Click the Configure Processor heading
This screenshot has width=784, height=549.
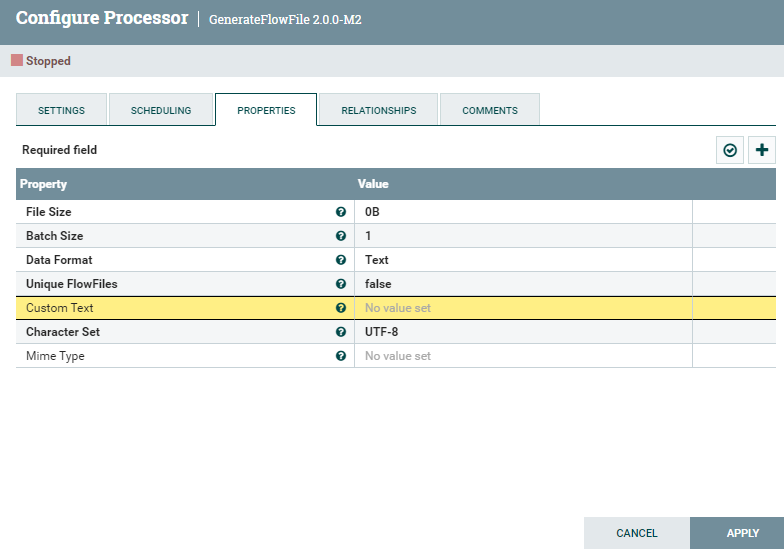click(x=102, y=18)
